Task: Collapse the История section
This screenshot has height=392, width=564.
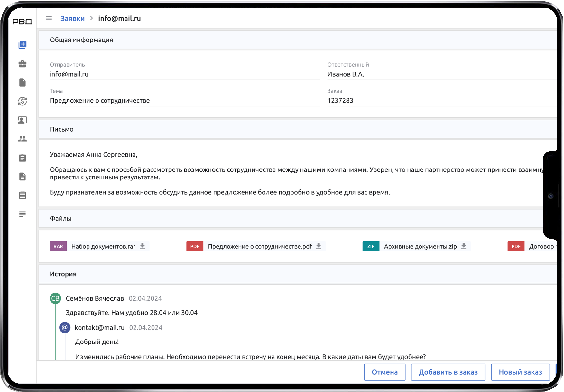Action: pyautogui.click(x=63, y=274)
